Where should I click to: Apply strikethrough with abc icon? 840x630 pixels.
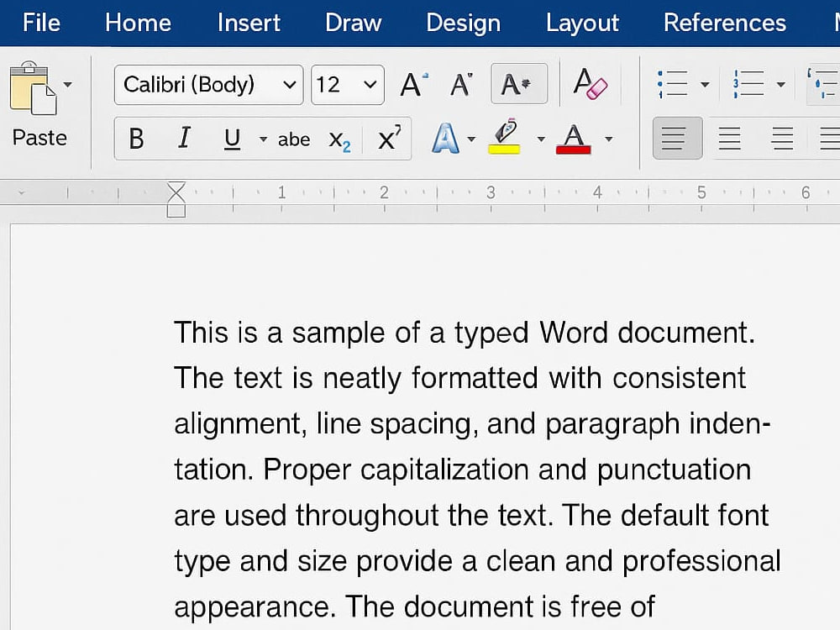(x=293, y=139)
